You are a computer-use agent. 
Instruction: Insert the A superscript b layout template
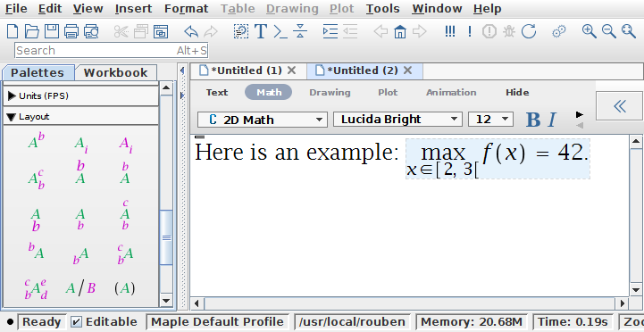(x=36, y=140)
